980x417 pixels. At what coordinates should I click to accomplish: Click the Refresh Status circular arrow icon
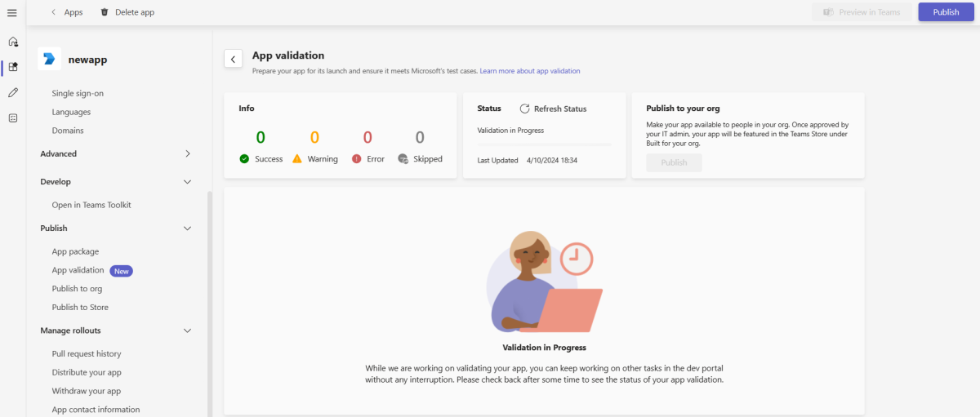point(525,109)
